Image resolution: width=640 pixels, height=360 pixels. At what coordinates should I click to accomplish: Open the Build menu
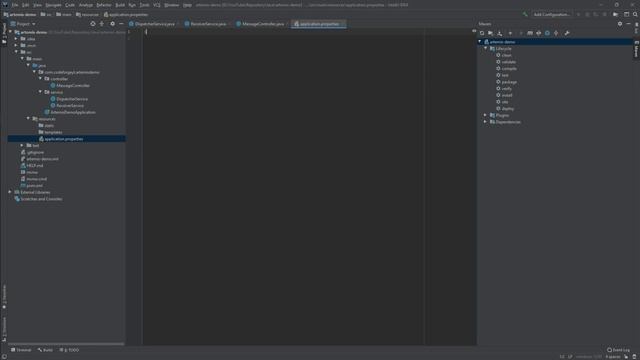click(x=120, y=5)
